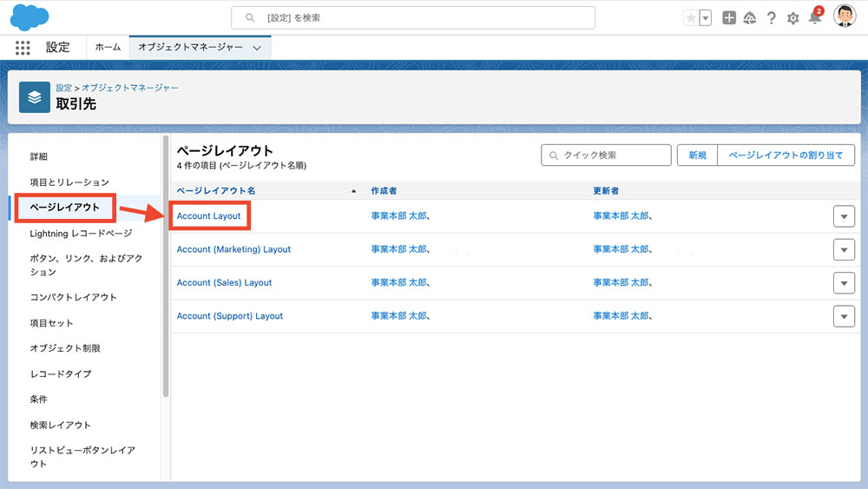
Task: Open creator link in Account (Support) Layout row
Action: (x=400, y=315)
